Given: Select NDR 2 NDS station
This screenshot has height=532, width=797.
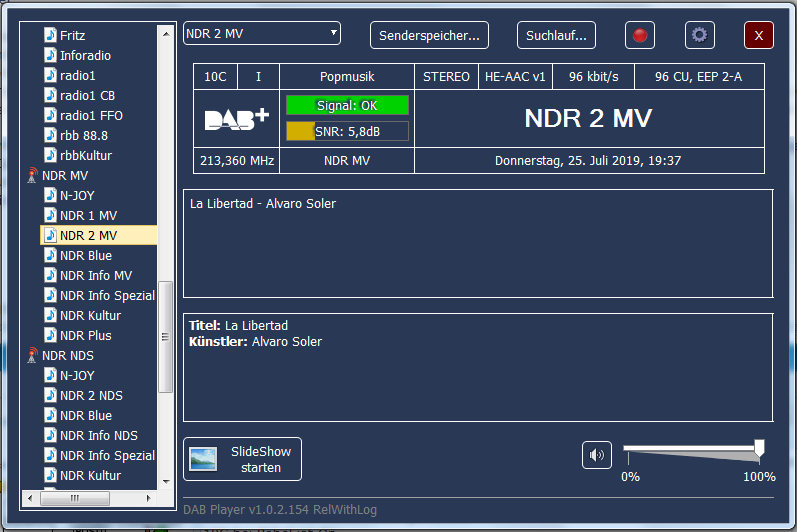Looking at the screenshot, I should [x=91, y=396].
